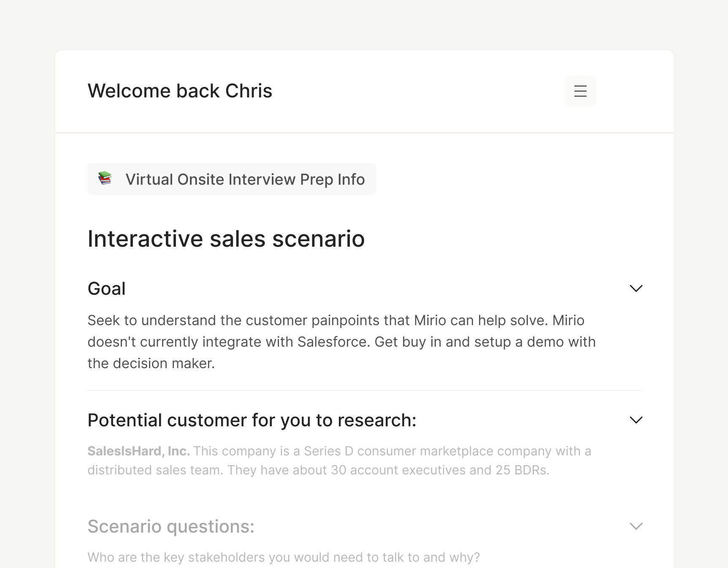Viewport: 728px width, 568px height.
Task: Click the phrase 'distributed sales team'
Action: [x=155, y=470]
